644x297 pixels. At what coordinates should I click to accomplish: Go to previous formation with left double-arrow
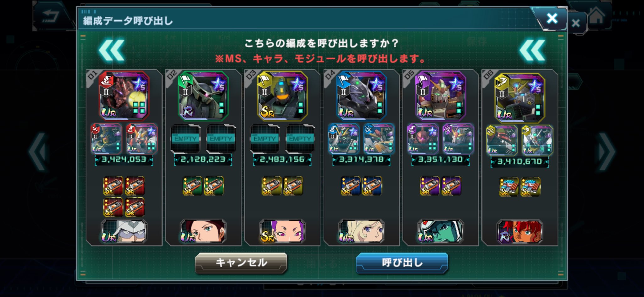click(x=111, y=50)
